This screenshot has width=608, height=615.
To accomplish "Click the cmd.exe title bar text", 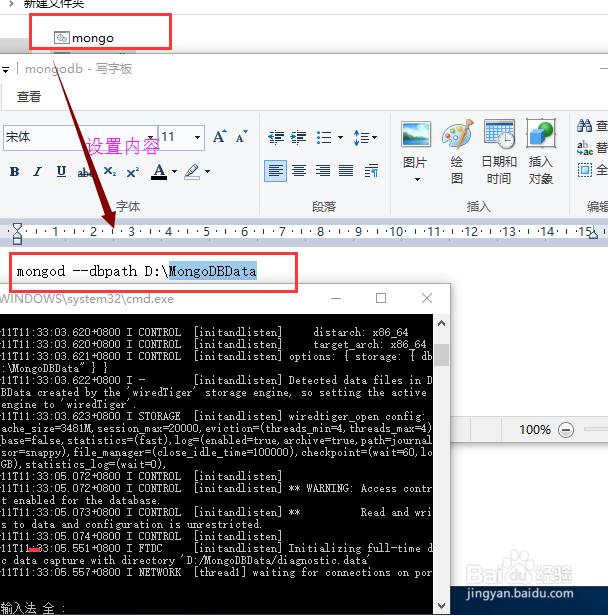I will (x=87, y=299).
